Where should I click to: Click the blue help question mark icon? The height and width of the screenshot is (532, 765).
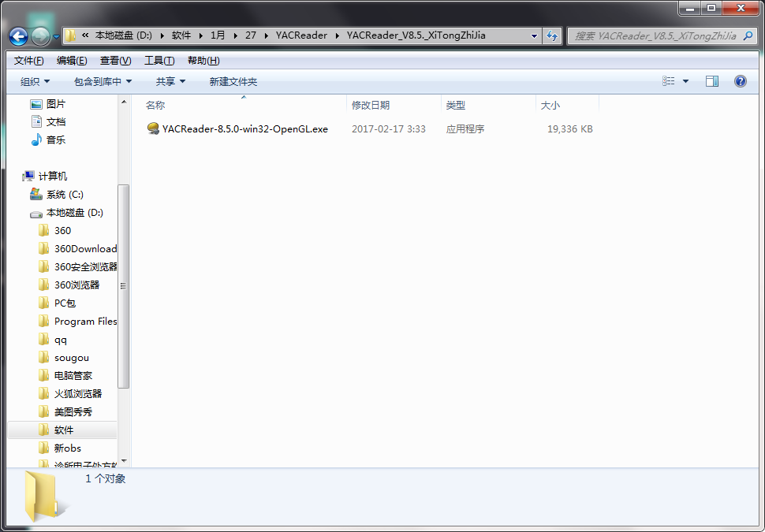coord(740,81)
